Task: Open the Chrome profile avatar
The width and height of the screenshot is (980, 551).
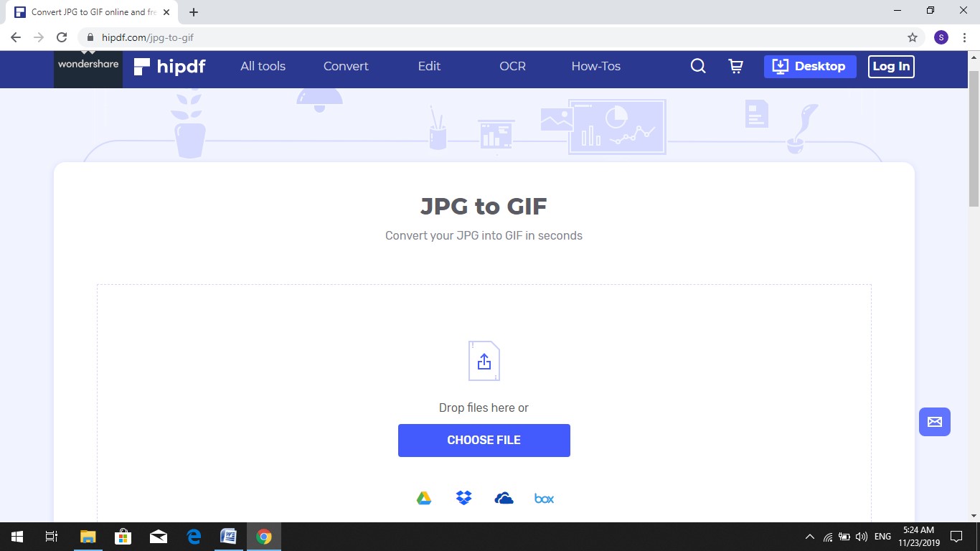Action: pos(941,37)
